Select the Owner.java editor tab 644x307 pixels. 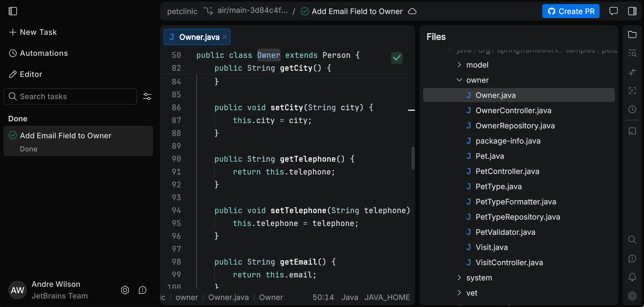[x=197, y=37]
